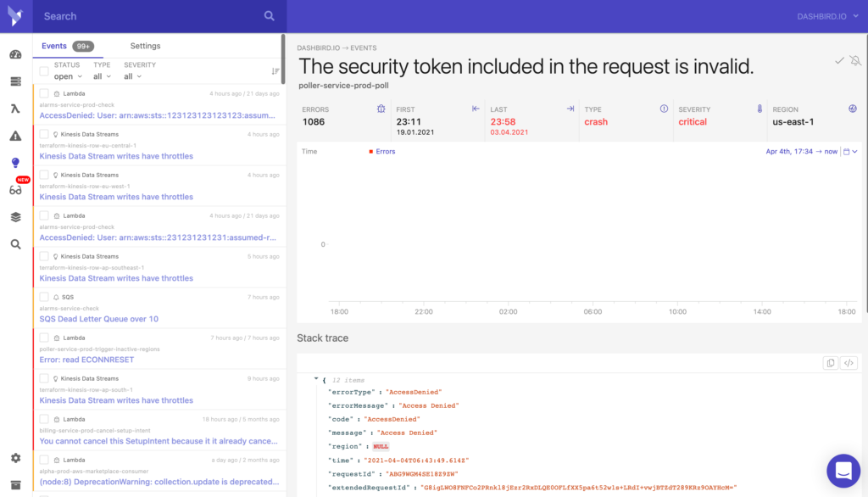Select the Lambda functions sidebar icon
868x497 pixels.
tap(15, 106)
